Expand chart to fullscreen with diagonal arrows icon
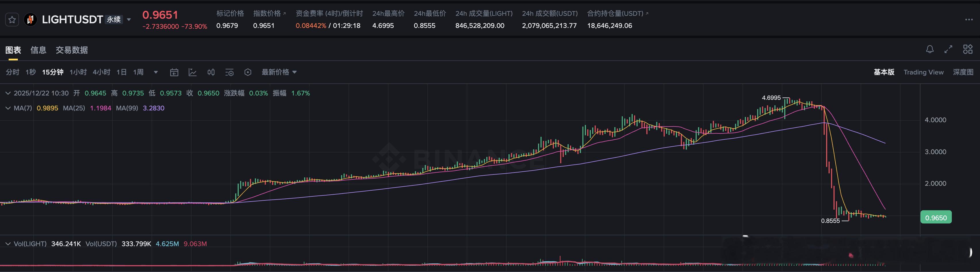 948,49
